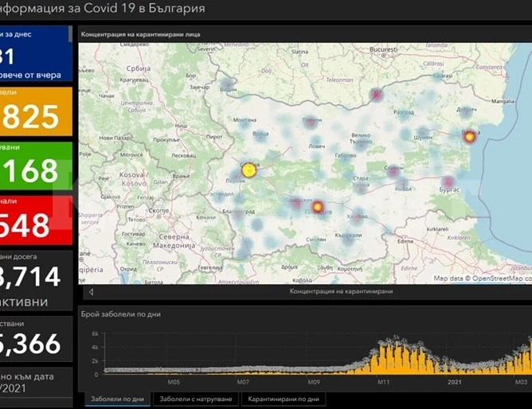The image size is (532, 409).
Task: Select the Концентрация на карантинирани map tab
Action: coord(341,291)
